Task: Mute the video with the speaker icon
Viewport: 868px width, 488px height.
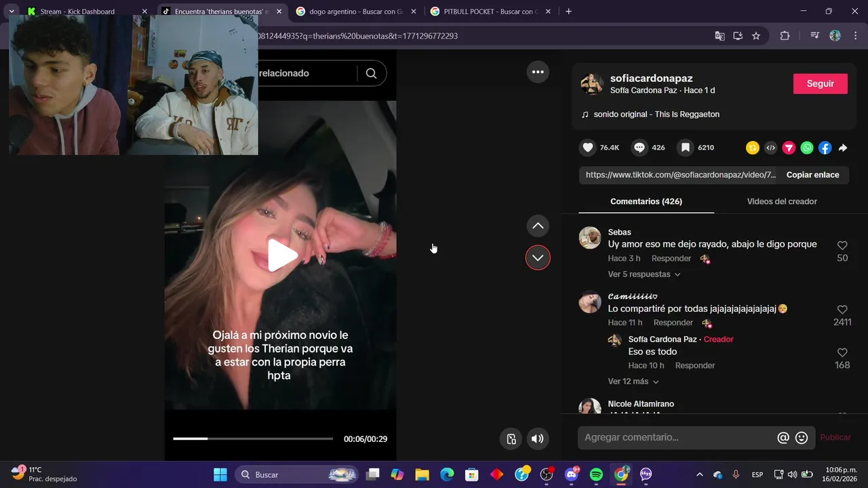Action: 537,439
